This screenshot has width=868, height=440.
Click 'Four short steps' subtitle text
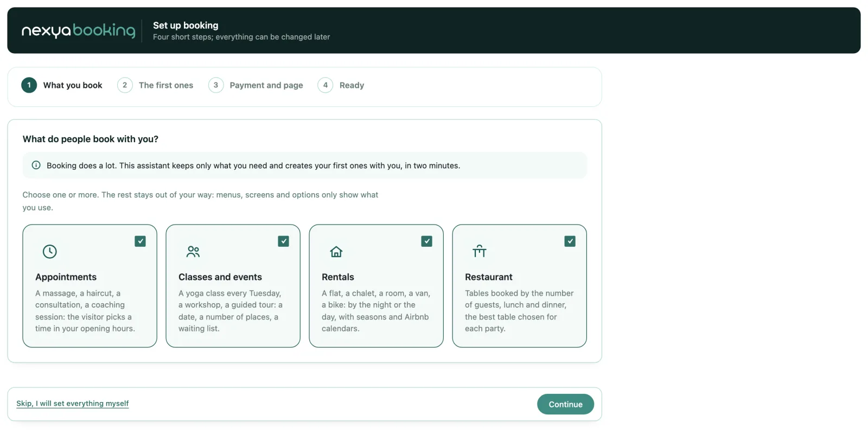pyautogui.click(x=241, y=37)
